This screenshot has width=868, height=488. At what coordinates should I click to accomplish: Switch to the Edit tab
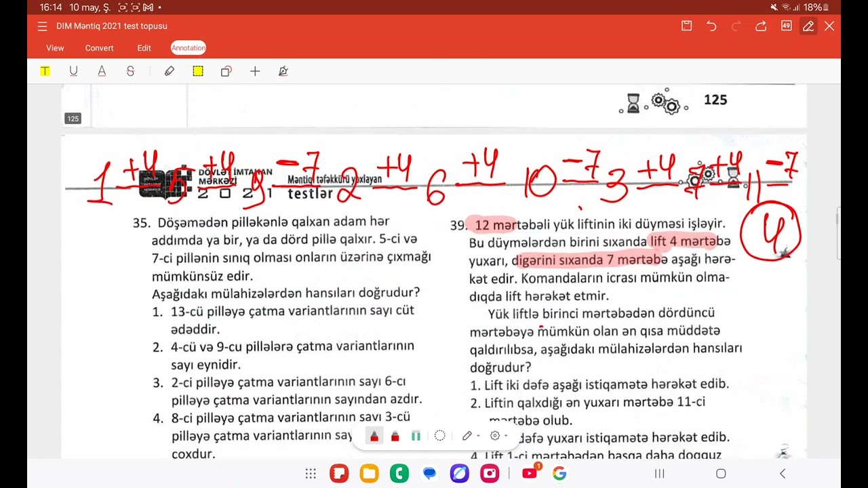pos(144,48)
